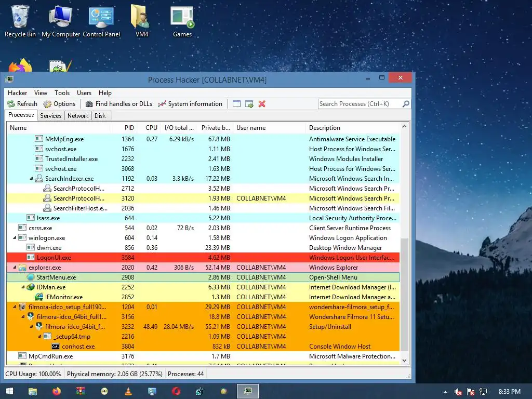Viewport: 532px width, 399px height.
Task: Select svchost.exe with PID 1676
Action: (203, 149)
